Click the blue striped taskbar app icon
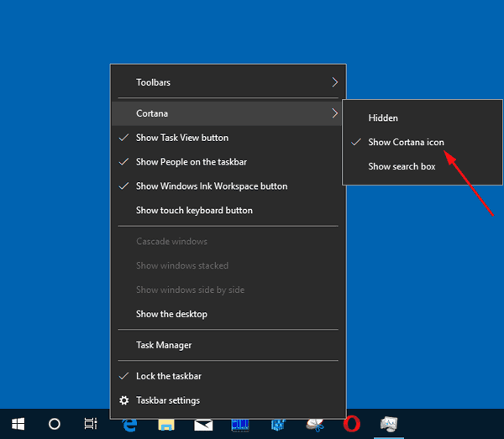Image resolution: width=504 pixels, height=439 pixels. (240, 425)
